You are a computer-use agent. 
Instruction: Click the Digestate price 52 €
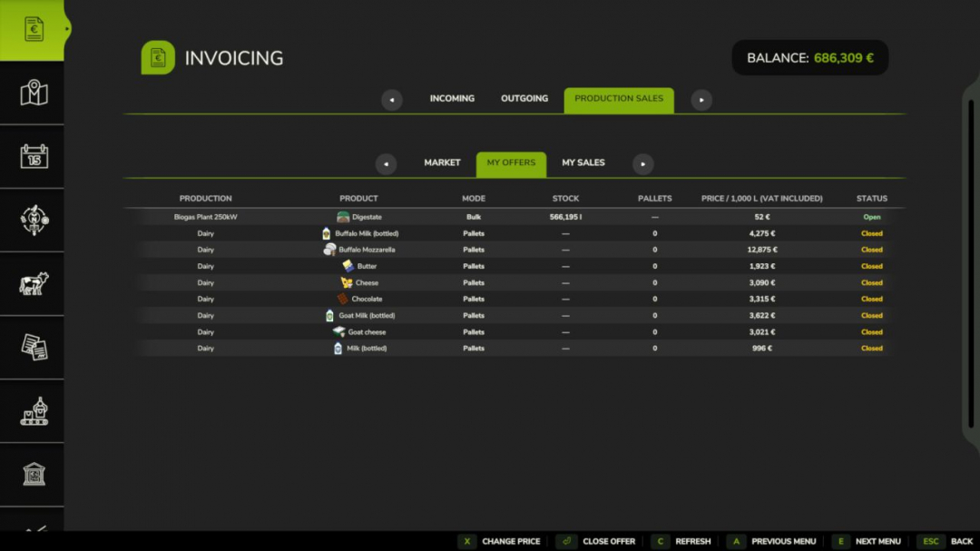pos(762,217)
